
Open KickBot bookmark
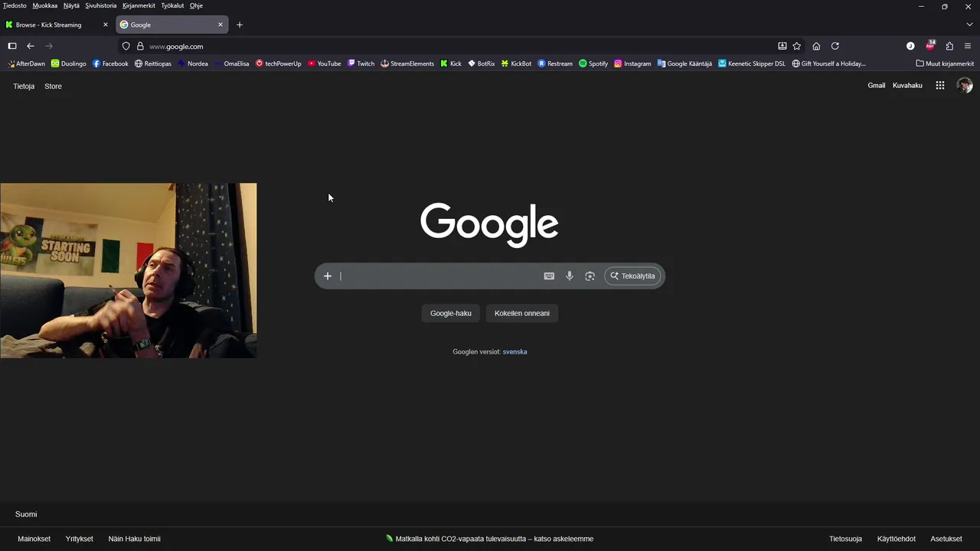[517, 64]
